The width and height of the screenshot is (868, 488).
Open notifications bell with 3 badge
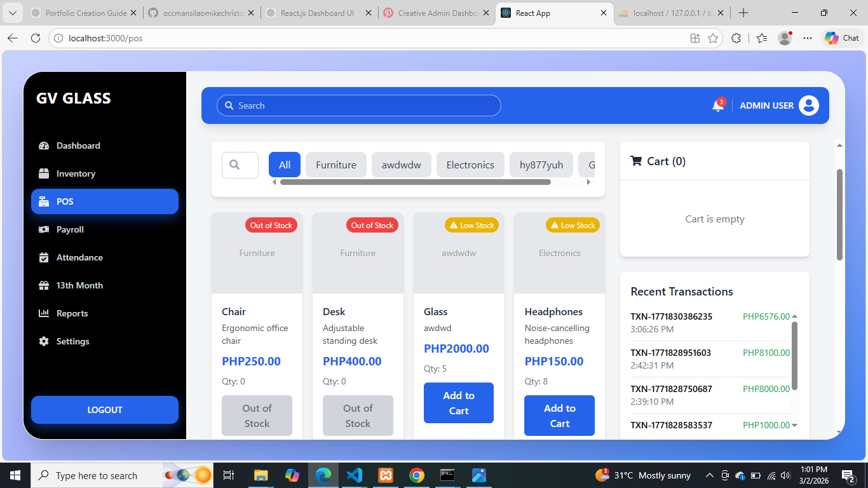tap(718, 105)
